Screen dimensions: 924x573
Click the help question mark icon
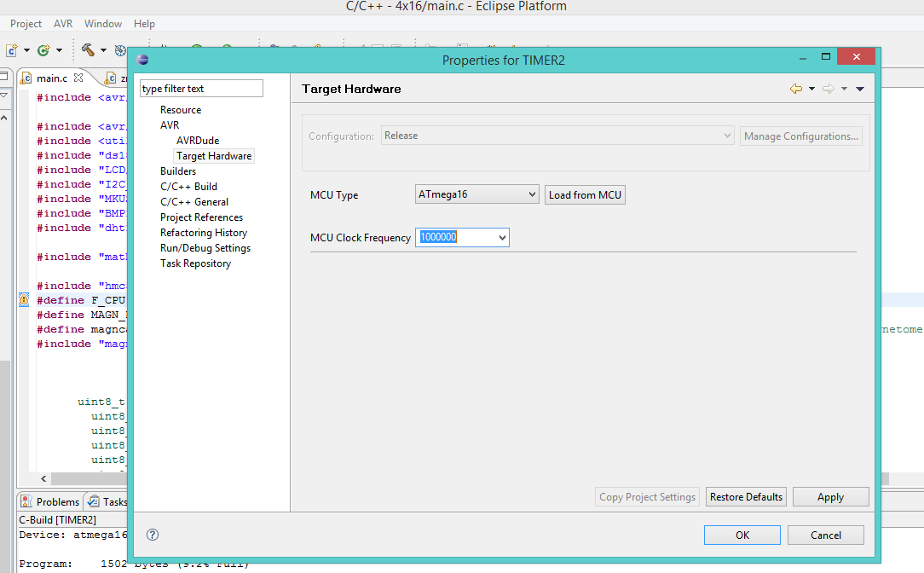(153, 535)
